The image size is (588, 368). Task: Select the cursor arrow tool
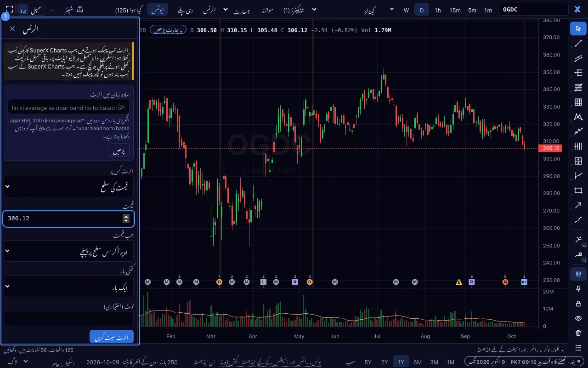[x=578, y=29]
